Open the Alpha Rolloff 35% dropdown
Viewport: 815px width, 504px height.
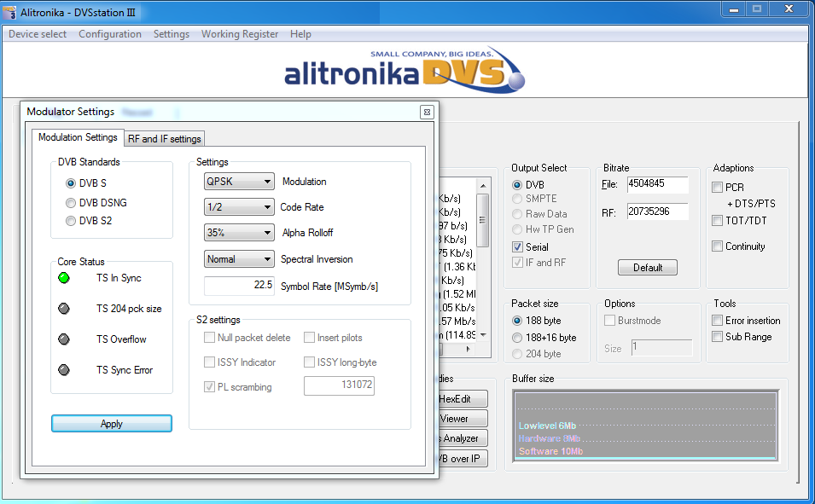pos(239,233)
